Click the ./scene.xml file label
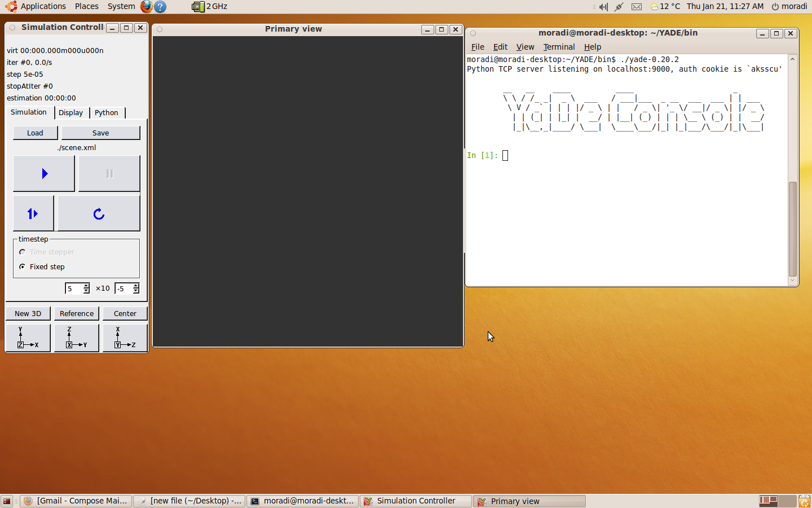Screen dimensions: 812x508 [x=77, y=148]
